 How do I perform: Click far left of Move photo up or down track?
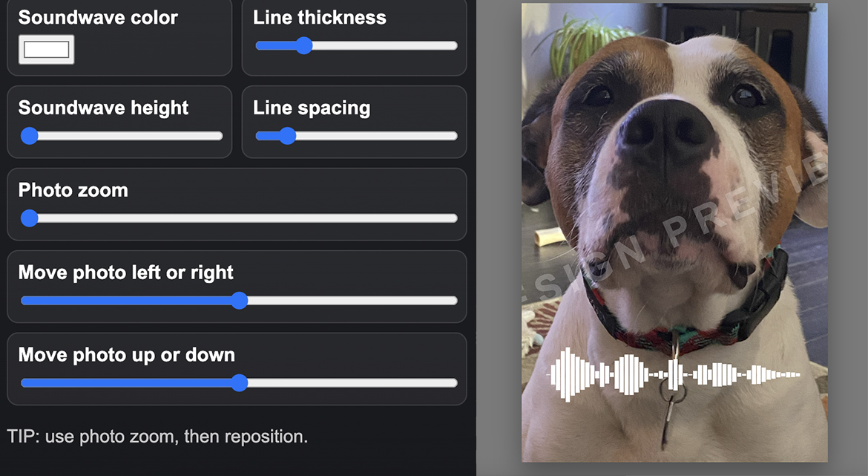coord(24,383)
